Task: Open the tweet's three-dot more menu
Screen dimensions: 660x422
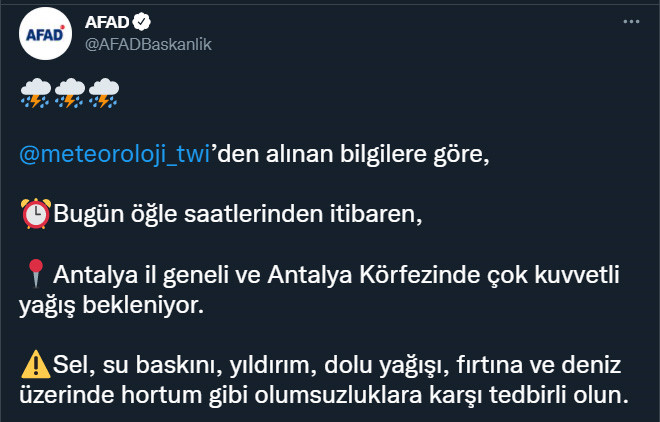Action: [631, 21]
